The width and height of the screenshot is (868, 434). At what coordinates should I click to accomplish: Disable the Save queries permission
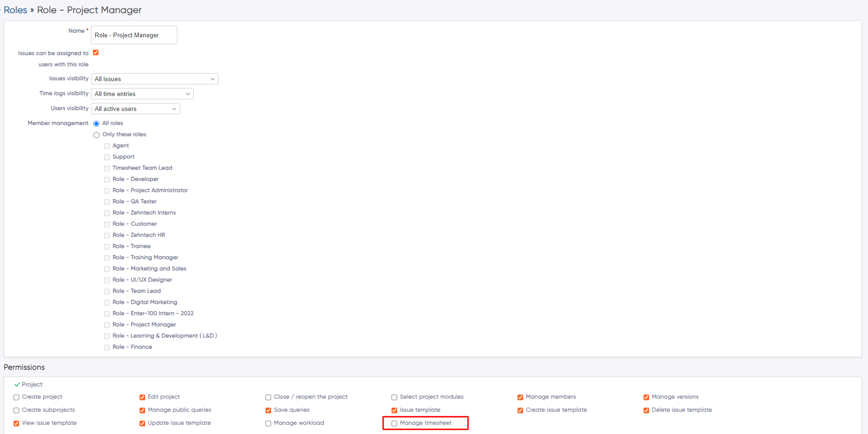(268, 410)
